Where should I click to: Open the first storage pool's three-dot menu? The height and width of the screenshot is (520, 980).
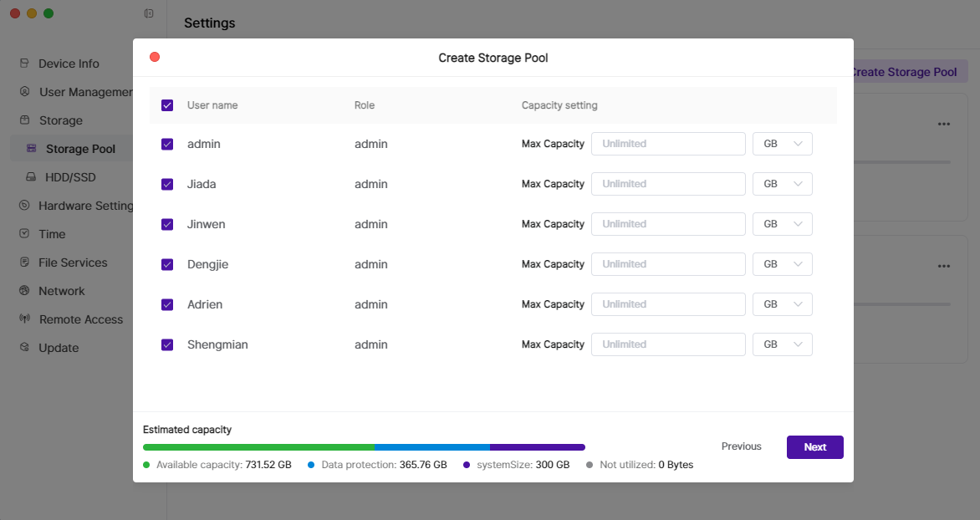[944, 124]
